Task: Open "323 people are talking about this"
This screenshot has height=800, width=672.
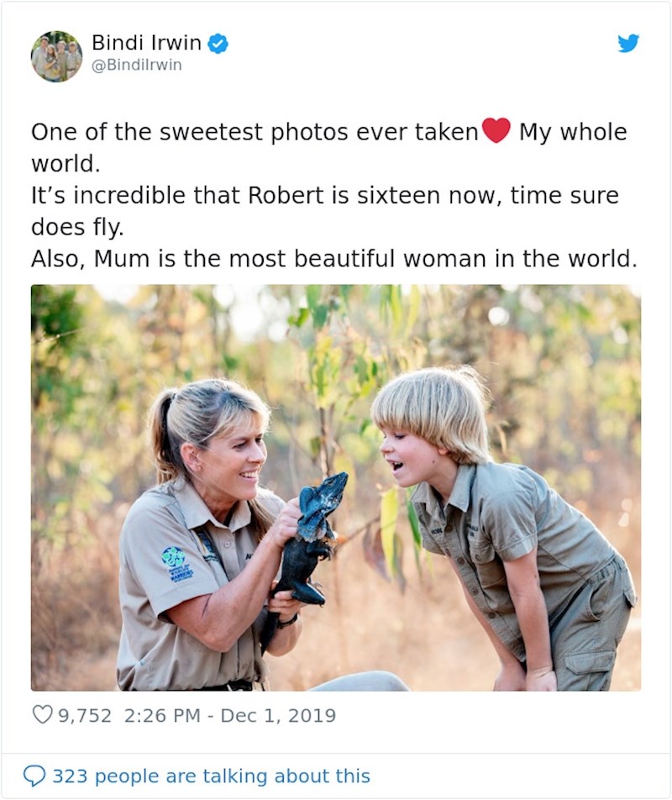Action: click(211, 776)
